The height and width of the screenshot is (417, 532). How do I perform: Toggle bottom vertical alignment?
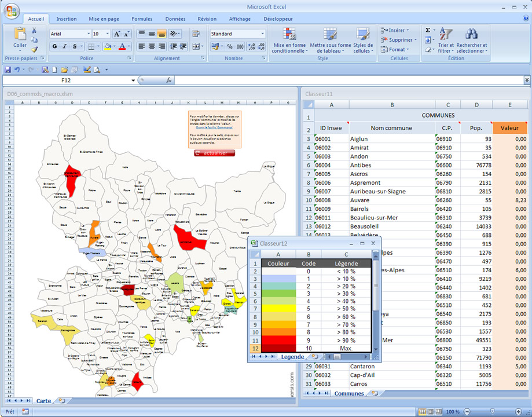coord(162,34)
